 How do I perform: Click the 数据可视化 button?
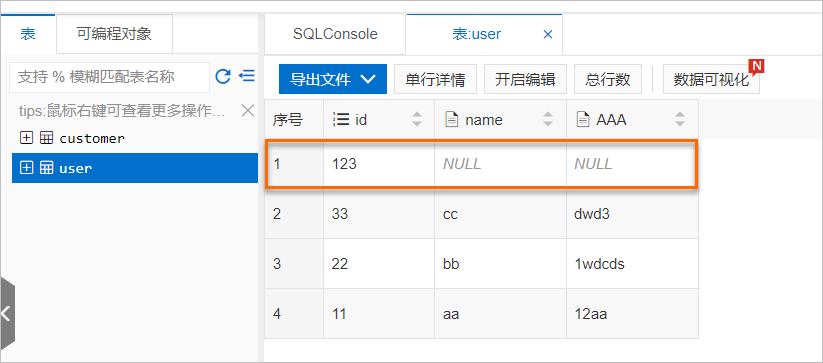(x=711, y=79)
